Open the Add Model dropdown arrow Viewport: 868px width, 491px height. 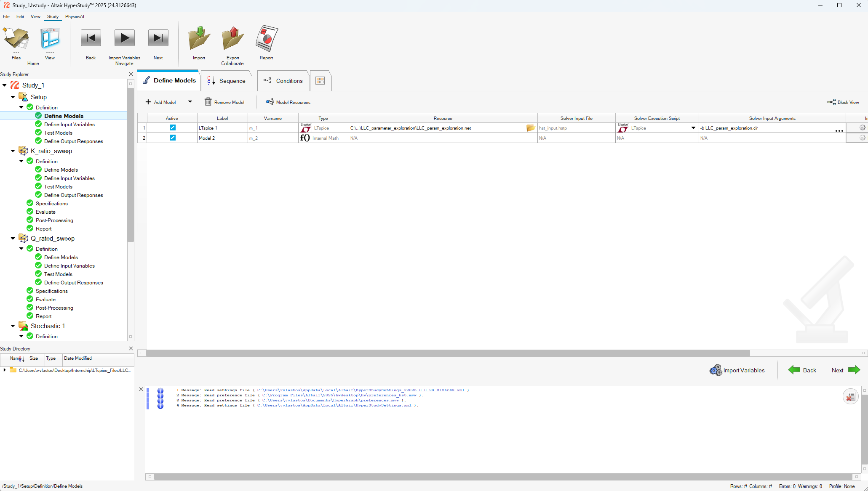pyautogui.click(x=190, y=102)
